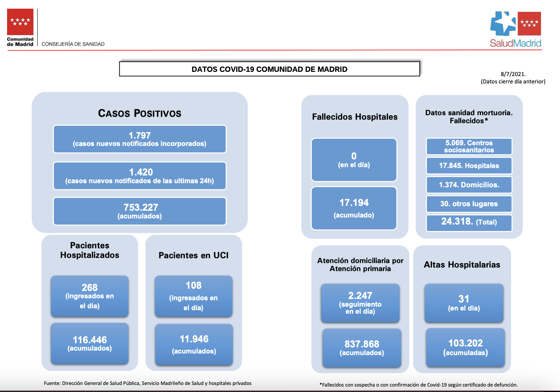Click the 753.227 acumulados box
Image resolution: width=560 pixels, height=392 pixels.
click(x=140, y=211)
